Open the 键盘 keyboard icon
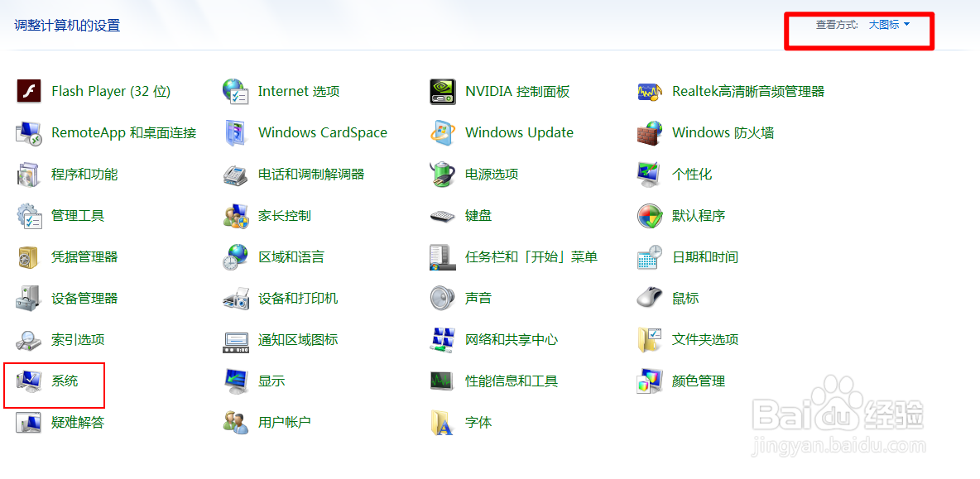 tap(443, 216)
